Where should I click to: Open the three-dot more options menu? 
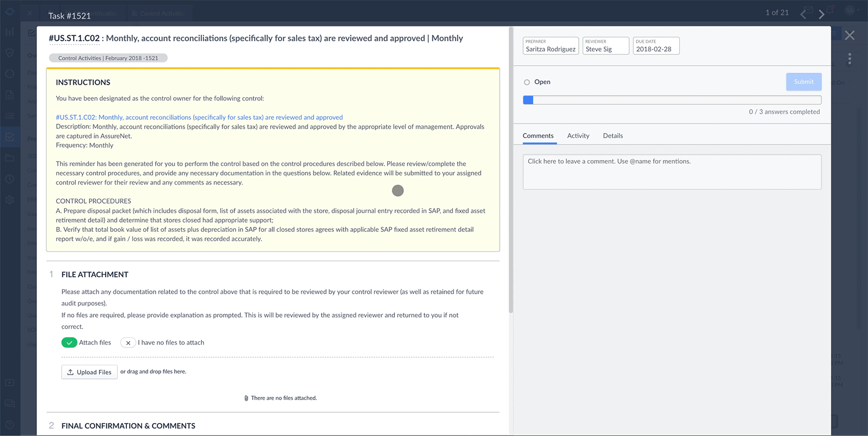pyautogui.click(x=849, y=59)
